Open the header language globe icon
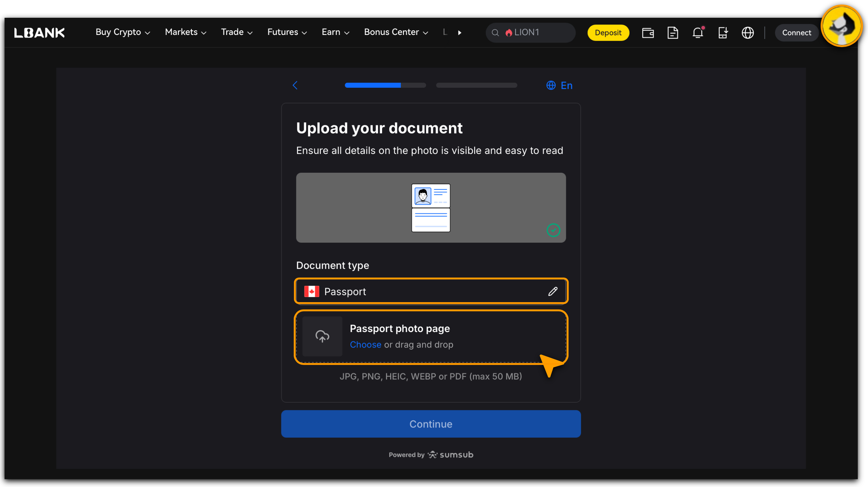Viewport: 868px width, 487px height. [747, 33]
